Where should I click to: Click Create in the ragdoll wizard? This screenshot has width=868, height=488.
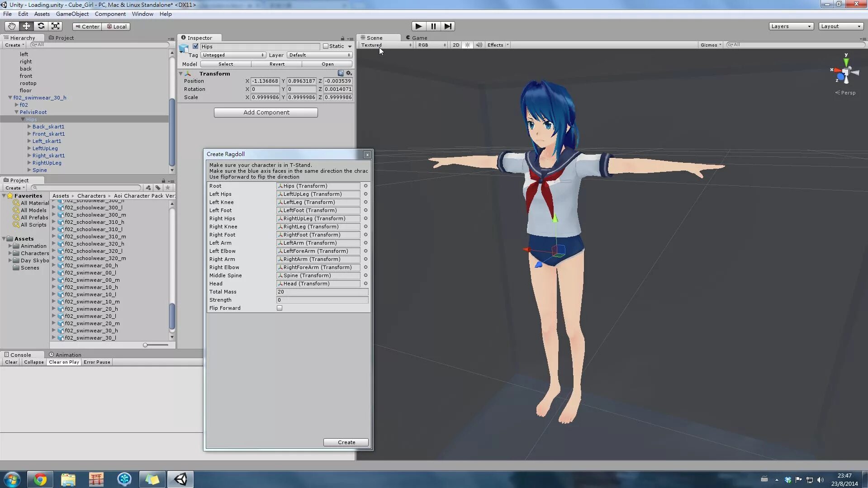346,442
